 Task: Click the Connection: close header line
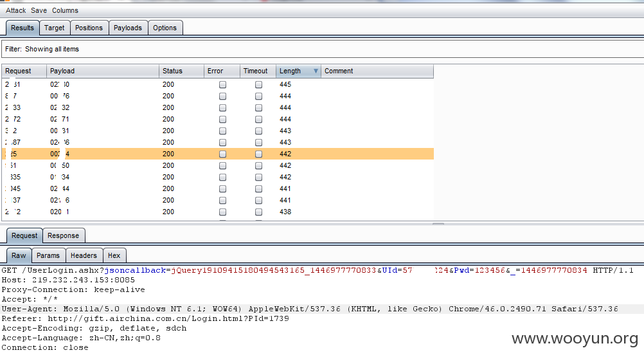click(x=45, y=347)
